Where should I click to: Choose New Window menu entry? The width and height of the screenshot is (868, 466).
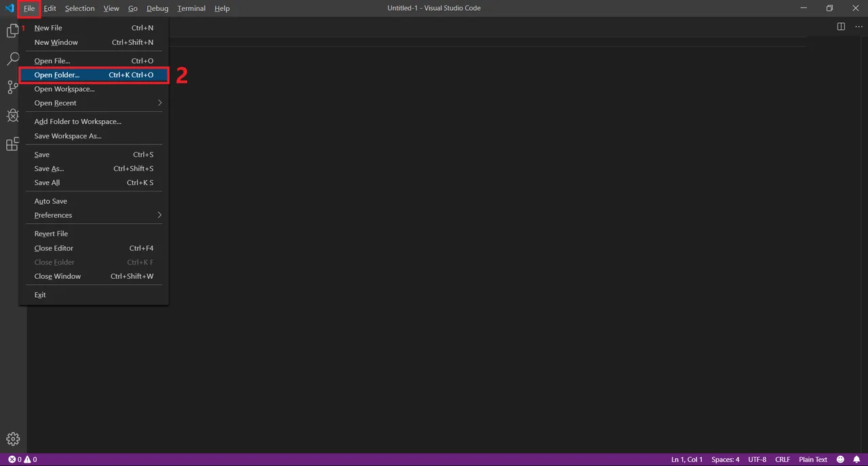coord(94,42)
